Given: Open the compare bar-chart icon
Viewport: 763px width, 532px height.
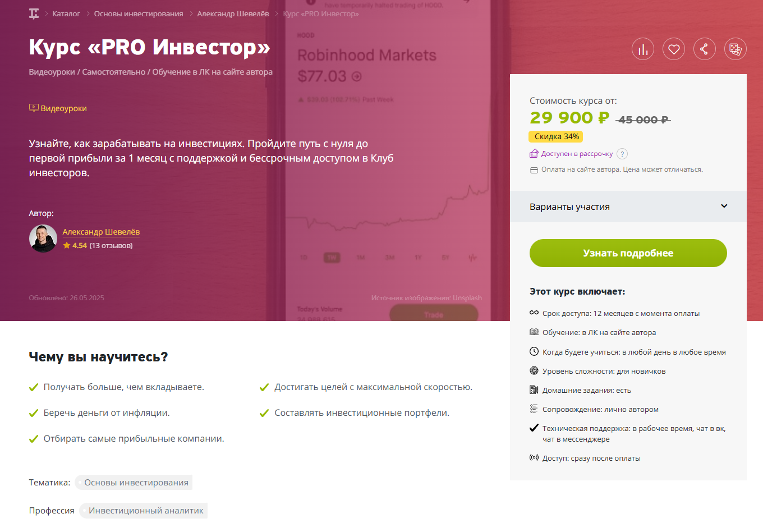Looking at the screenshot, I should tap(643, 49).
